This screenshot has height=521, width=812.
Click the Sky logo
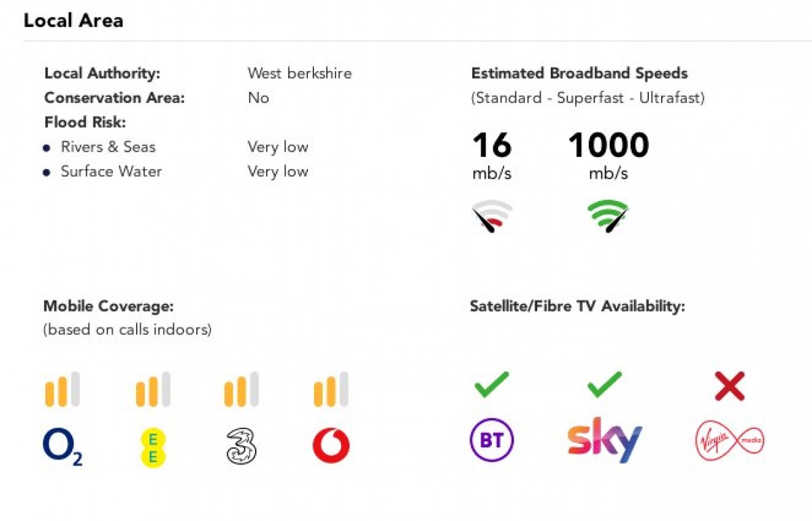point(604,440)
